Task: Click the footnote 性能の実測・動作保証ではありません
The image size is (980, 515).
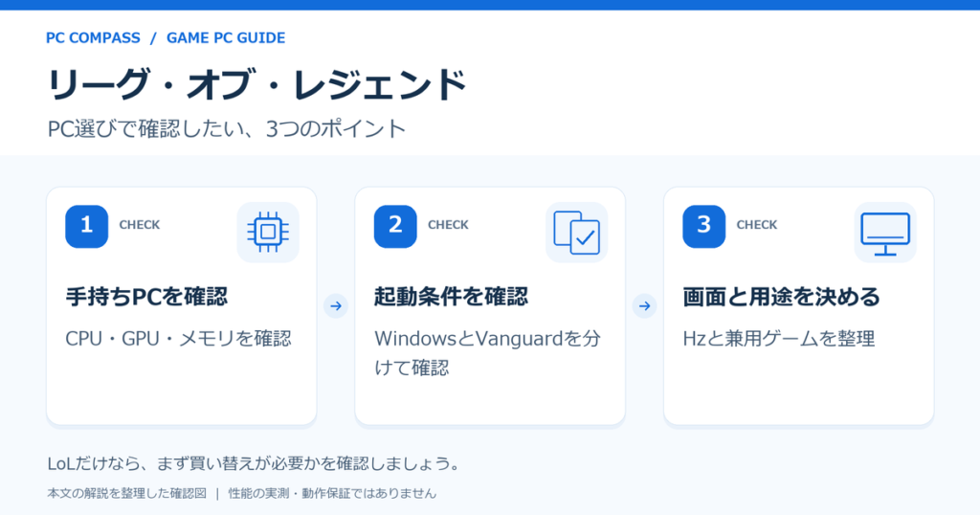Action: [x=332, y=493]
